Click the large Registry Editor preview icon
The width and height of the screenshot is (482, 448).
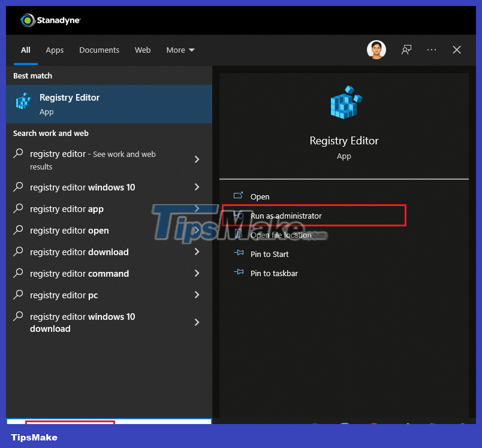pos(344,102)
